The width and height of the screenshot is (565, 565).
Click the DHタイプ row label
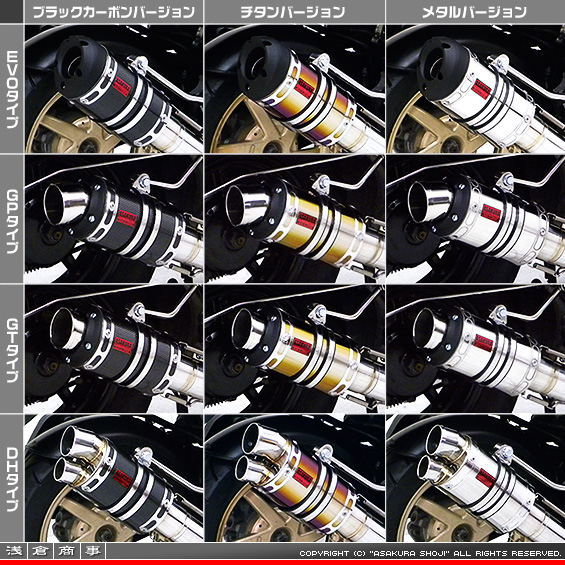(12, 479)
